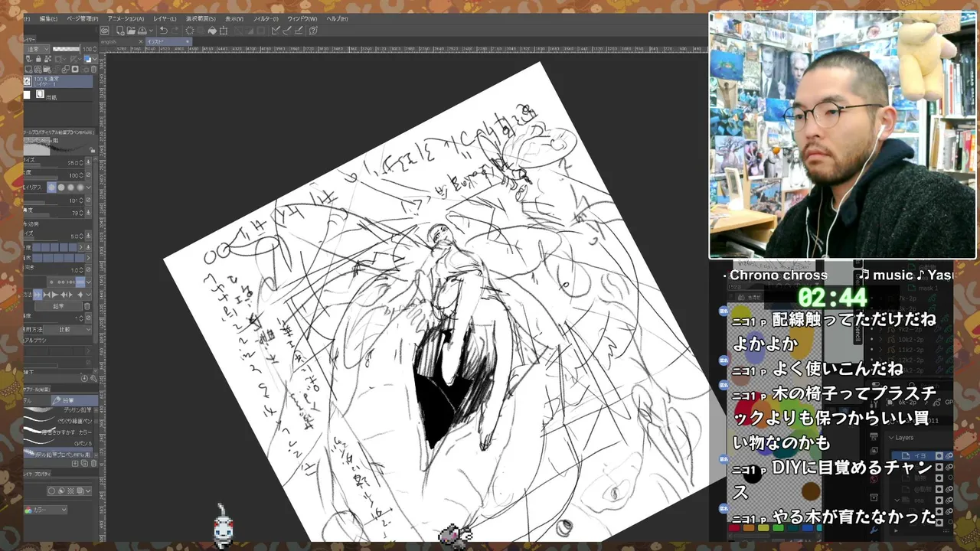
Task: Open the ページ管理(P) menu
Action: pyautogui.click(x=82, y=19)
